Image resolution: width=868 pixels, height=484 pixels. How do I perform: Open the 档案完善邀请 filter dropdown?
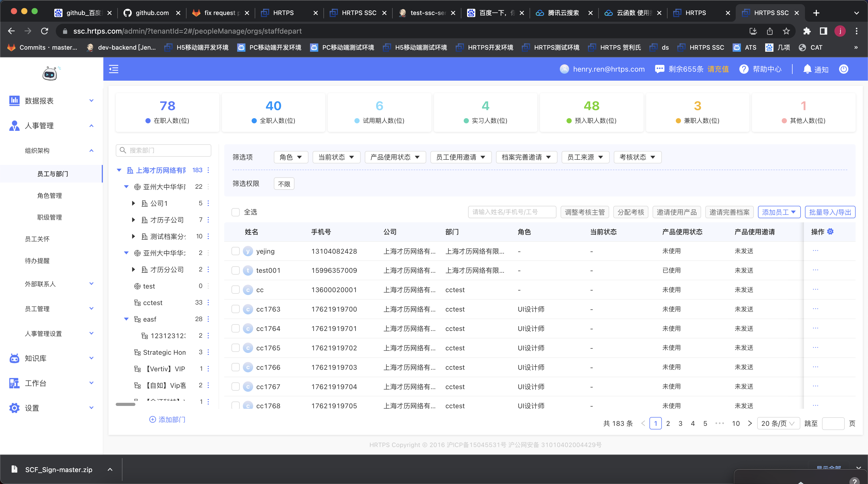526,157
